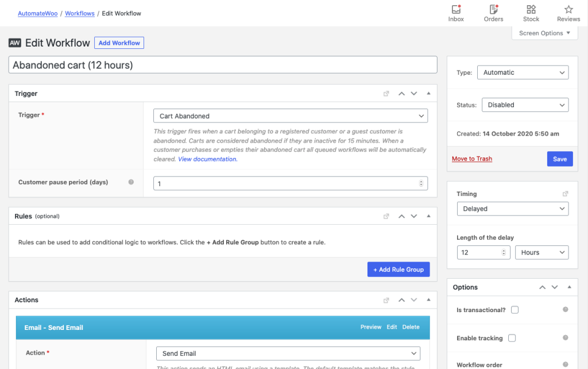Open the Screen Options menu
This screenshot has height=369, width=588.
click(x=544, y=33)
